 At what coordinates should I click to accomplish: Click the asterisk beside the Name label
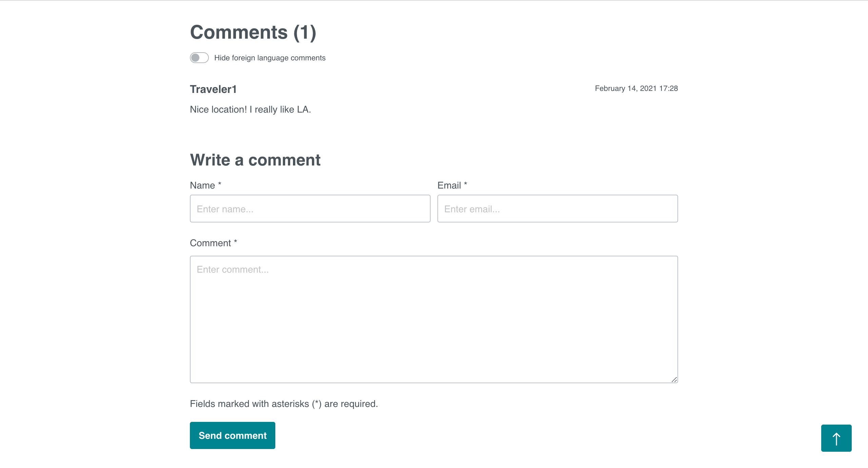(220, 184)
